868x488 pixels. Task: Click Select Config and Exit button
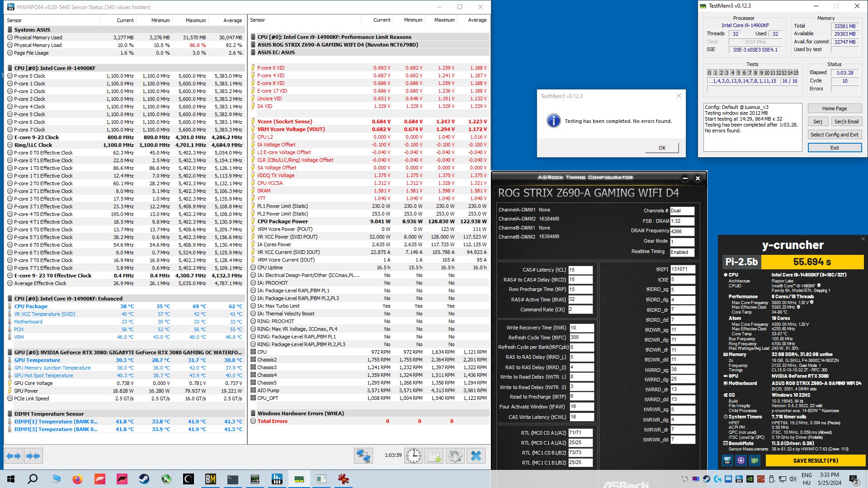[835, 135]
